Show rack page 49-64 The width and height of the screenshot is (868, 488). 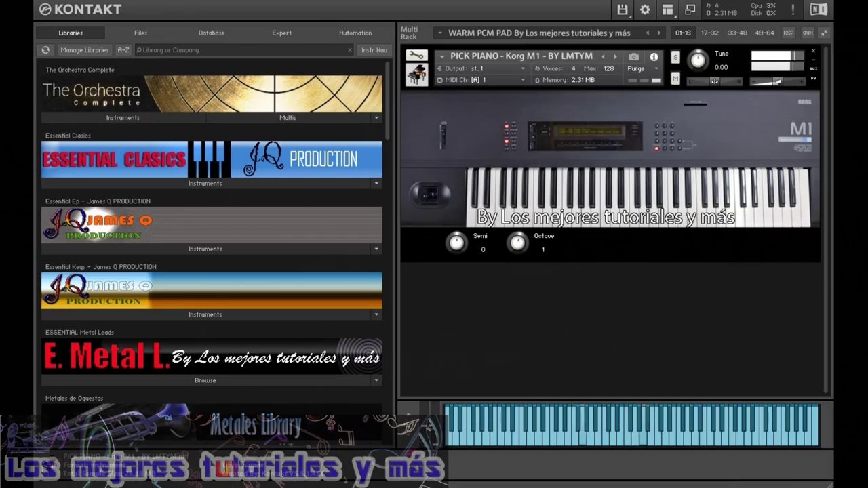[764, 33]
